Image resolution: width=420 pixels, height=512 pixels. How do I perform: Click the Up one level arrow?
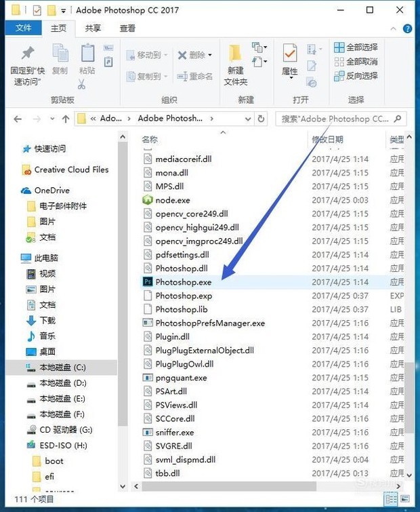click(x=66, y=119)
